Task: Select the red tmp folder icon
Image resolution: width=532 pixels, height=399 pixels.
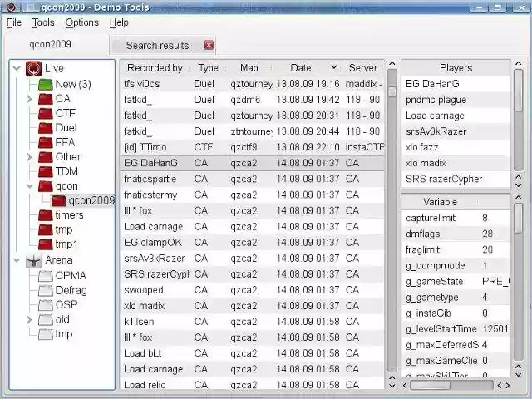Action: [46, 230]
